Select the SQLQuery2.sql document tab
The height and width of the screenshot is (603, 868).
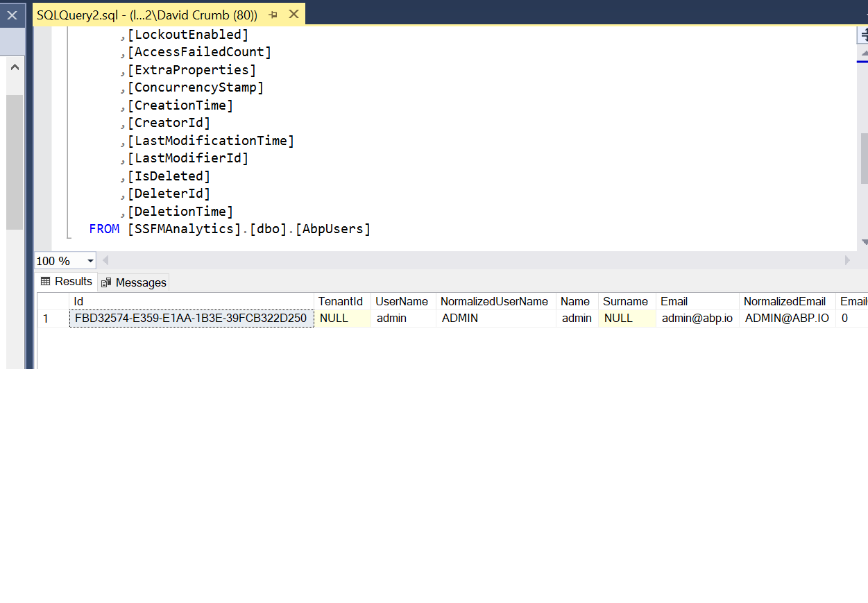146,15
